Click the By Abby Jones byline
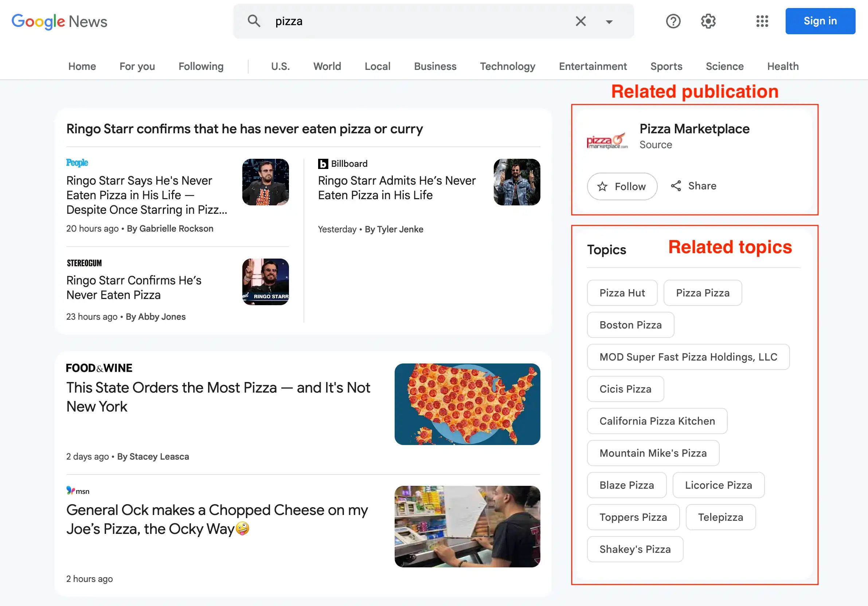Viewport: 868px width, 606px height. 156,316
